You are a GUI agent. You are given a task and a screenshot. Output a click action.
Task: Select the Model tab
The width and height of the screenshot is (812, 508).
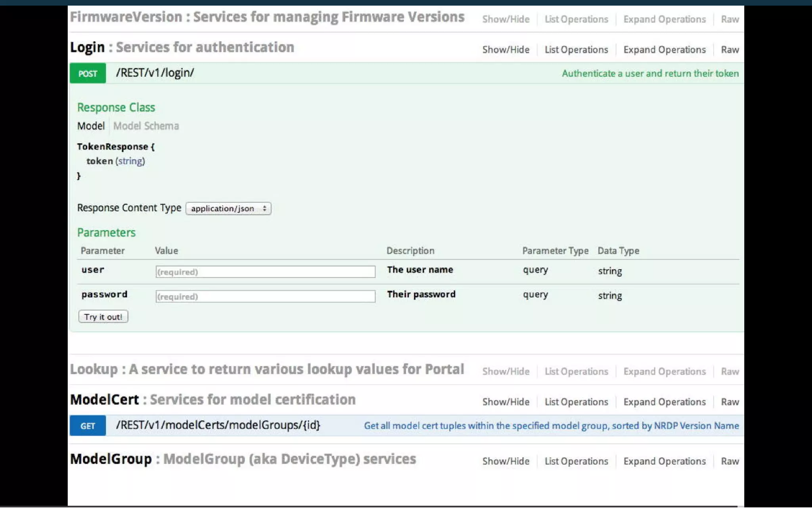tap(91, 126)
